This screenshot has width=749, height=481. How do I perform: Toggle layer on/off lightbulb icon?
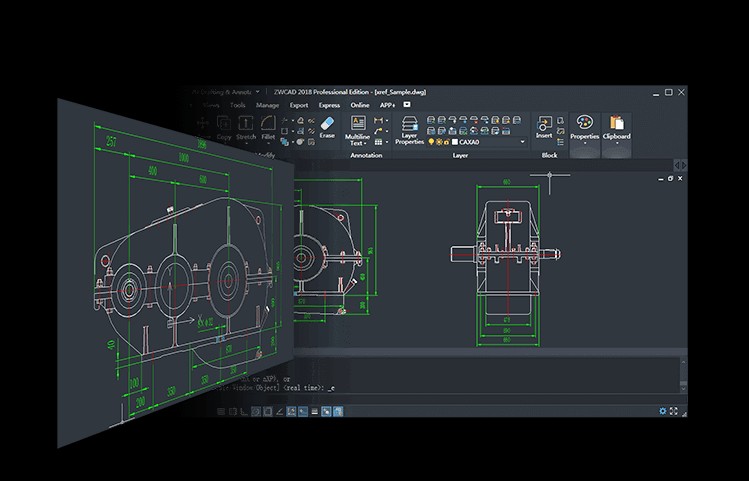pos(431,142)
